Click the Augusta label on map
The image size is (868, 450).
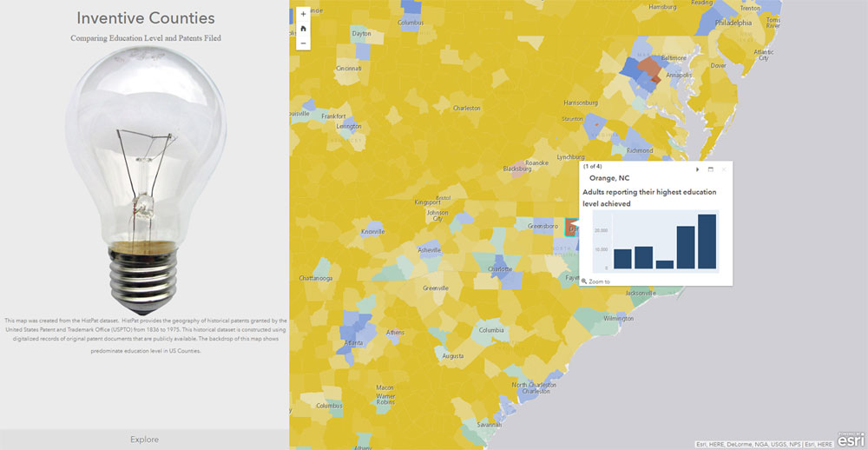click(453, 356)
